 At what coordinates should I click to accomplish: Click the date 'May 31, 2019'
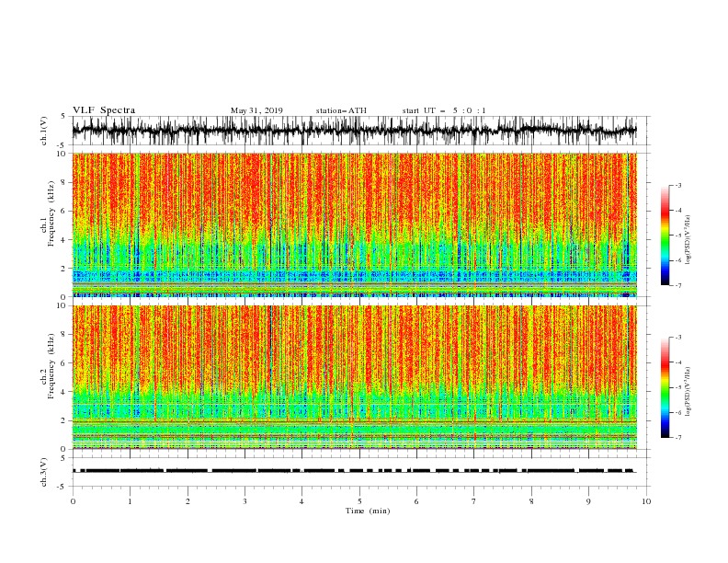pyautogui.click(x=256, y=110)
